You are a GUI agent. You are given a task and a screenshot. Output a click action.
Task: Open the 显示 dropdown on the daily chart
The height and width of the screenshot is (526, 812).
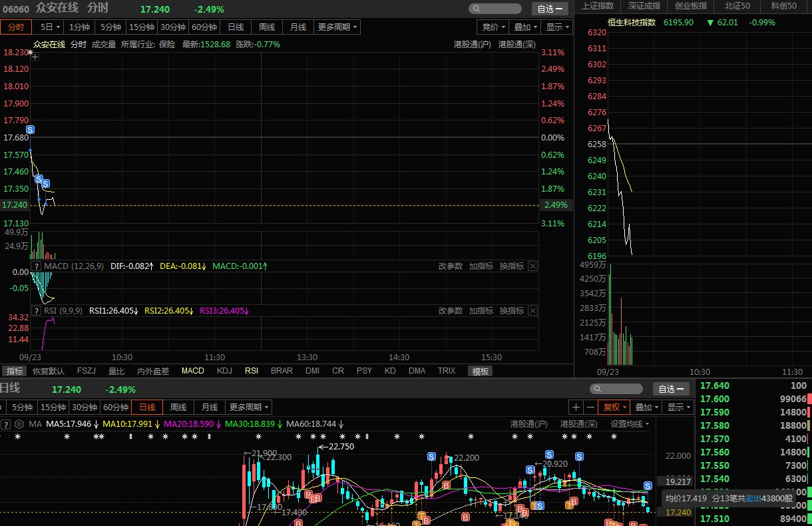pyautogui.click(x=678, y=407)
